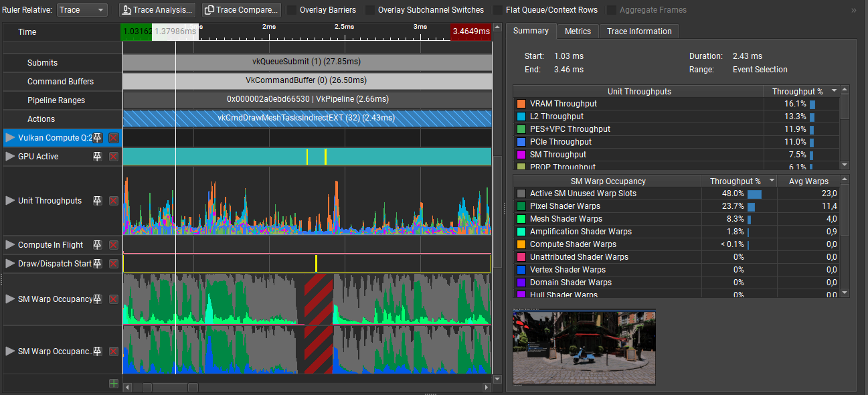The image size is (868, 395).
Task: Enable the Overlay Barriers checkbox
Action: [x=292, y=10]
